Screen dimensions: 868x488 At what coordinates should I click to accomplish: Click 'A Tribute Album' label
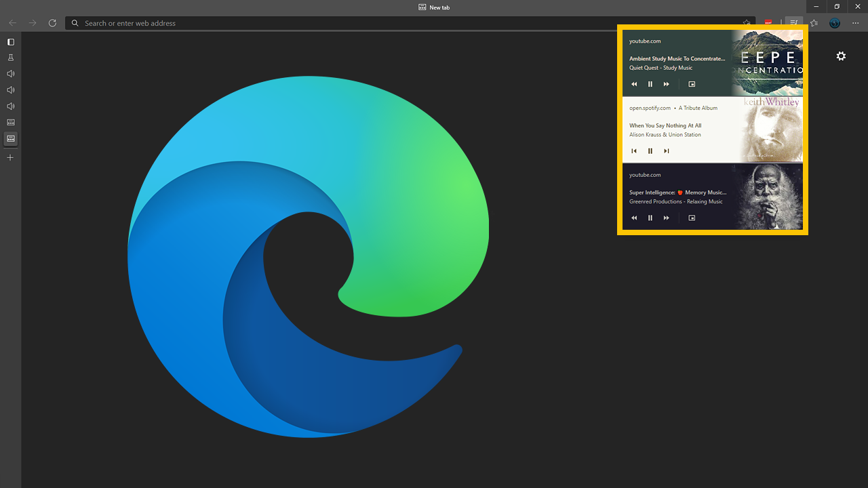point(698,108)
